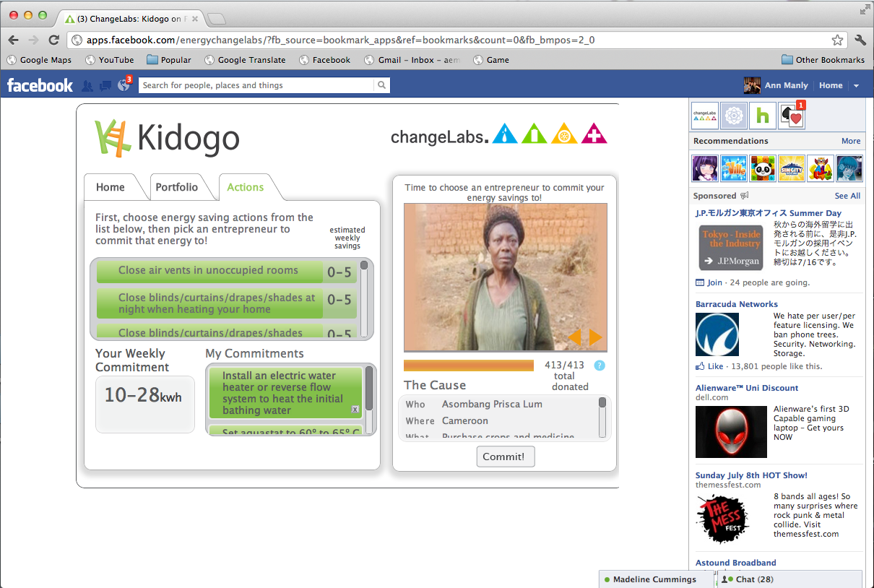Click the Facebook friend requests icon
The image size is (874, 588).
point(87,85)
